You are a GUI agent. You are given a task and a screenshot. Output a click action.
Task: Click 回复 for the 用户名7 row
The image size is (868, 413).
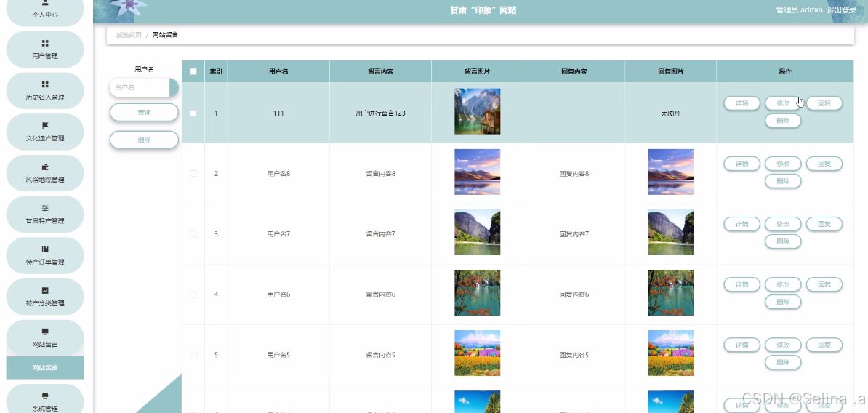click(x=824, y=224)
